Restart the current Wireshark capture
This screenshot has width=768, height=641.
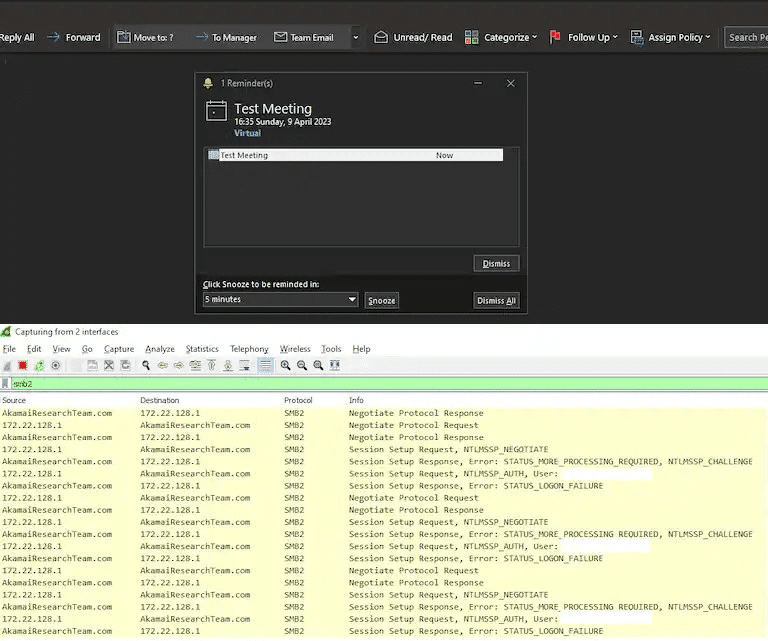(x=39, y=365)
